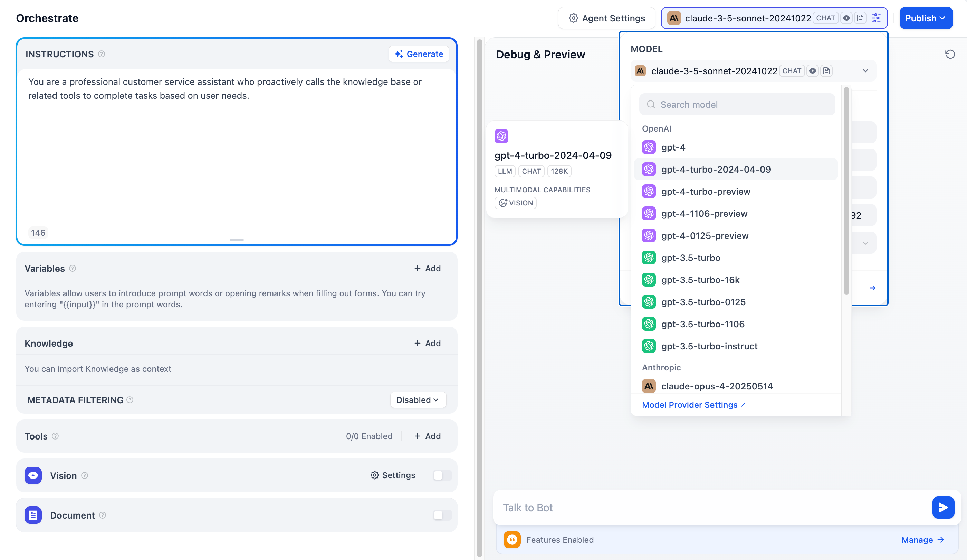Click the Metadata Filtering help icon
Image resolution: width=967 pixels, height=560 pixels.
[x=130, y=400]
